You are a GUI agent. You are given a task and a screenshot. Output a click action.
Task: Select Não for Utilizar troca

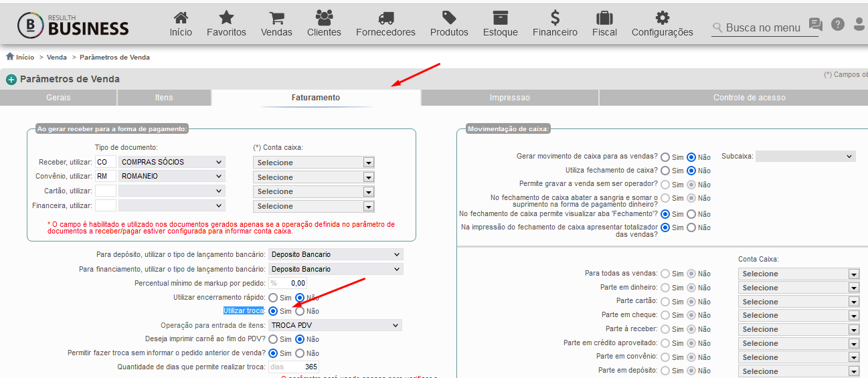(300, 311)
